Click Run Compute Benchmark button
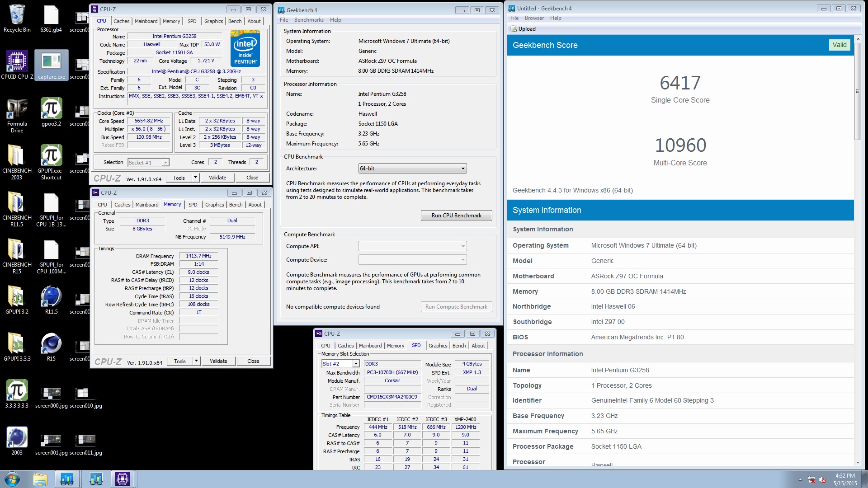This screenshot has width=868, height=488. [x=456, y=307]
